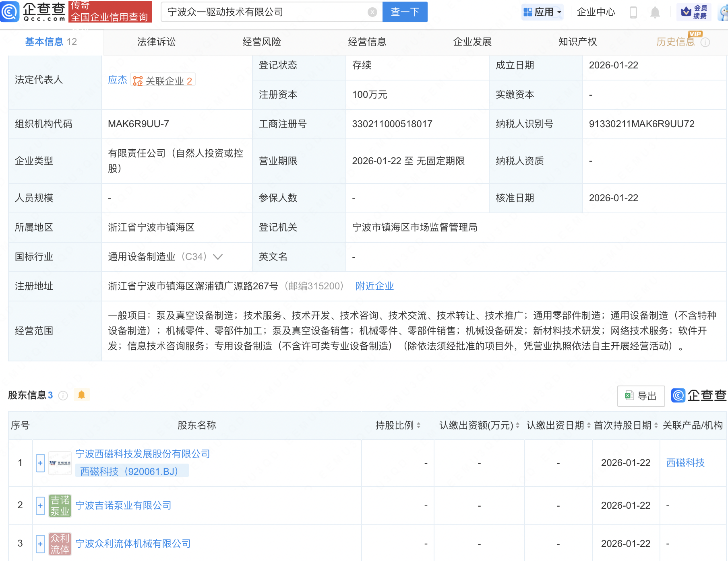Expand the 国标行业 industry chevron
The image size is (728, 561).
pos(218,257)
